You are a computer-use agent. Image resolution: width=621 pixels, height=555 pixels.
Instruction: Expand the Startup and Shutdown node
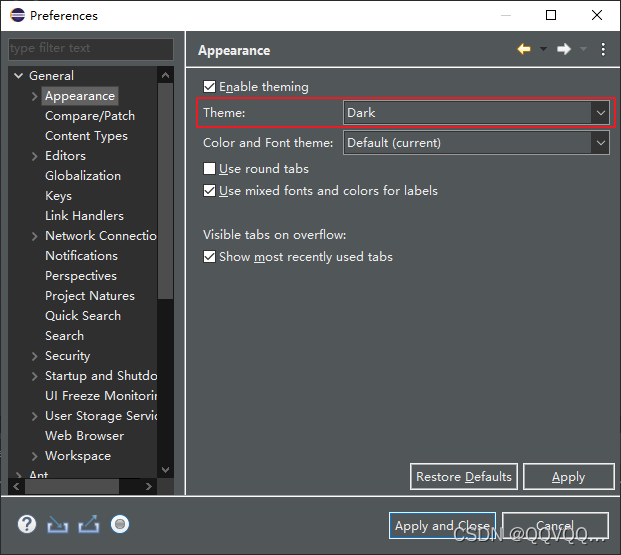tap(34, 376)
